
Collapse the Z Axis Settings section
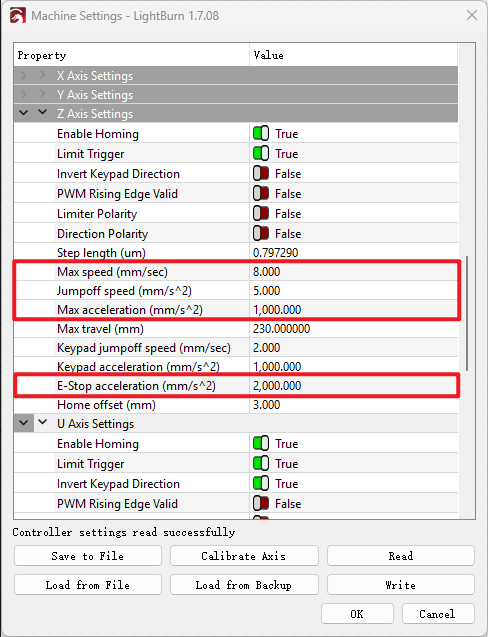pos(42,113)
